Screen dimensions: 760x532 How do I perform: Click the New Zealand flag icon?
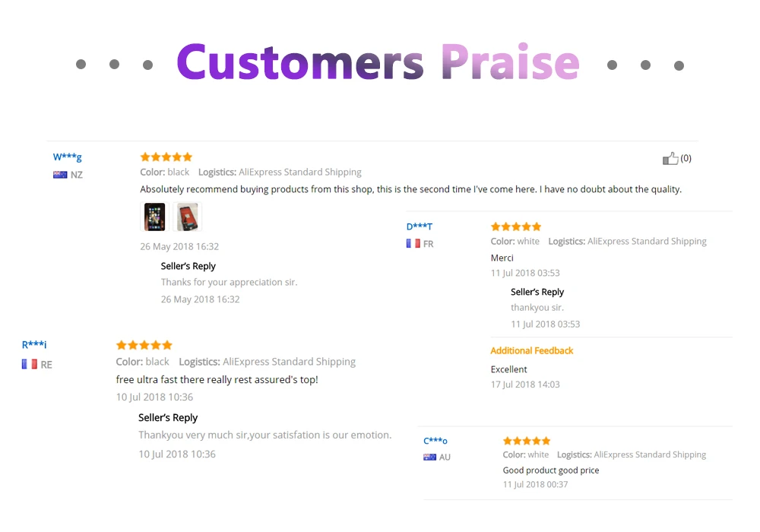[x=60, y=175]
